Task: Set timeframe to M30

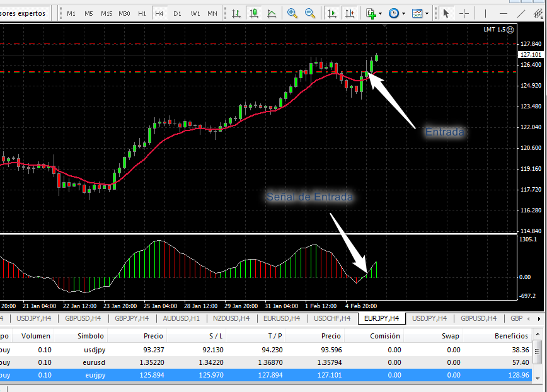Action: 124,14
